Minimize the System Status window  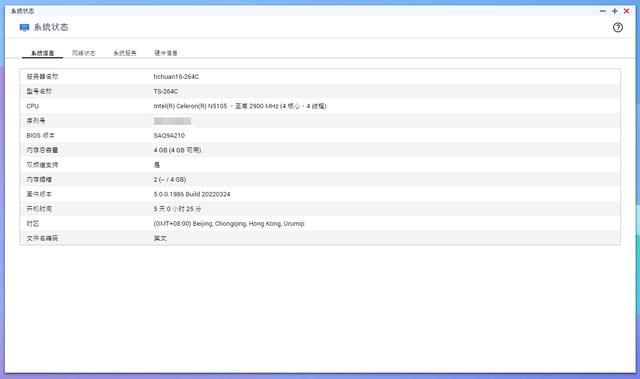(602, 11)
